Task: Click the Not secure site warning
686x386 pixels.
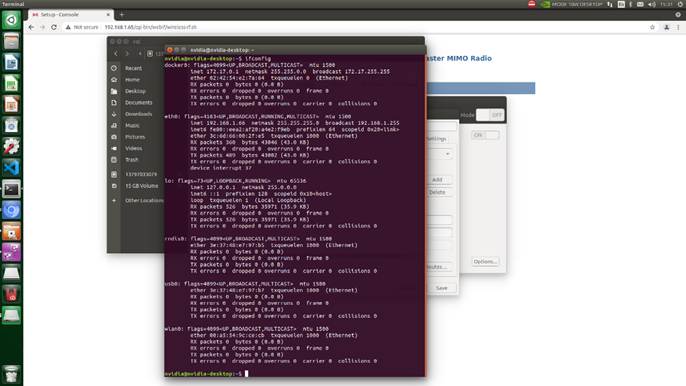Action: 82,27
